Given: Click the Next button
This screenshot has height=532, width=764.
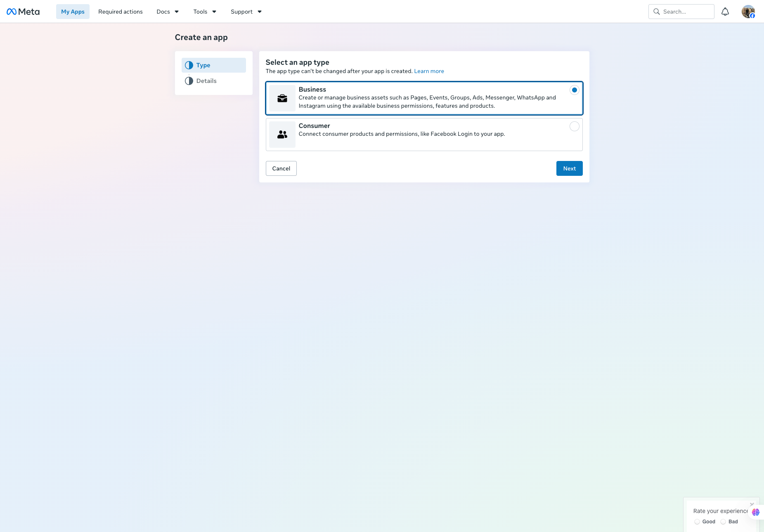Looking at the screenshot, I should tap(570, 168).
